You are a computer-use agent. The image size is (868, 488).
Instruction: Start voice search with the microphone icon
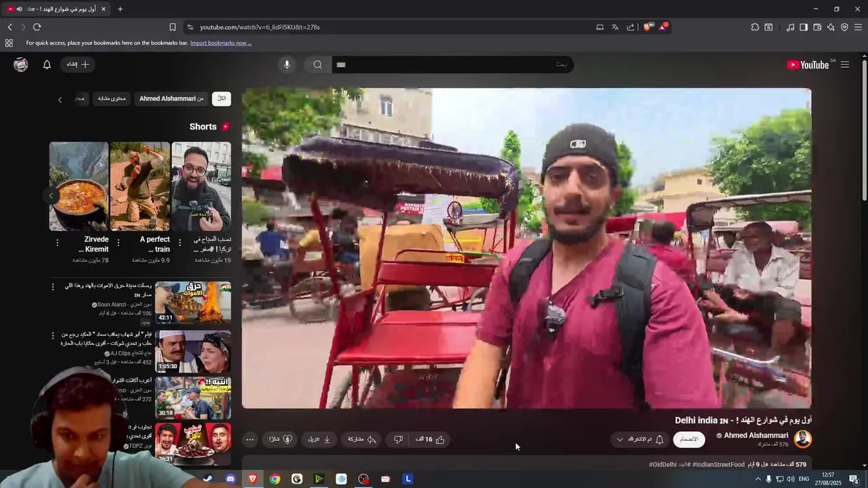[287, 64]
